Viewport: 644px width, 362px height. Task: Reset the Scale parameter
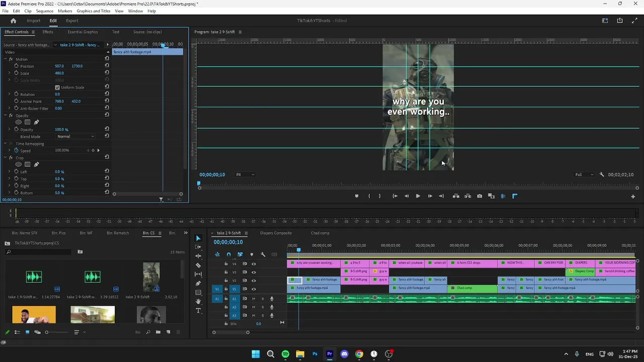click(x=107, y=73)
